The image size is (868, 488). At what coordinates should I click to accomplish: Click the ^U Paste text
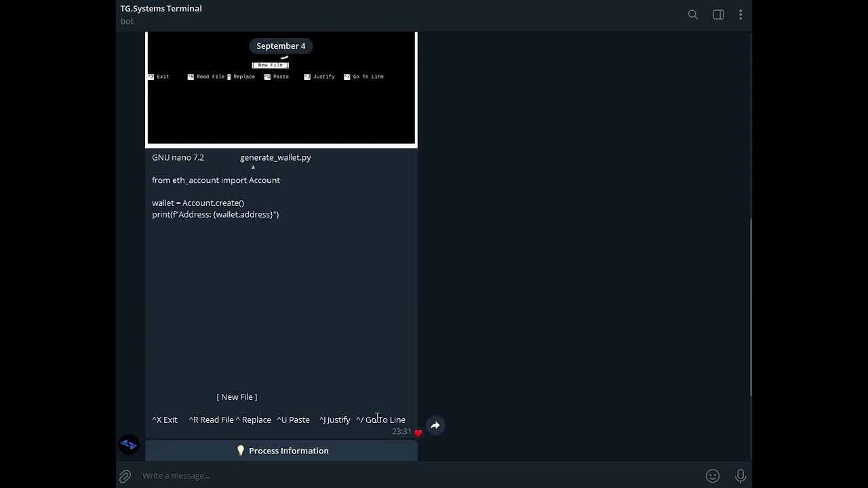293,420
